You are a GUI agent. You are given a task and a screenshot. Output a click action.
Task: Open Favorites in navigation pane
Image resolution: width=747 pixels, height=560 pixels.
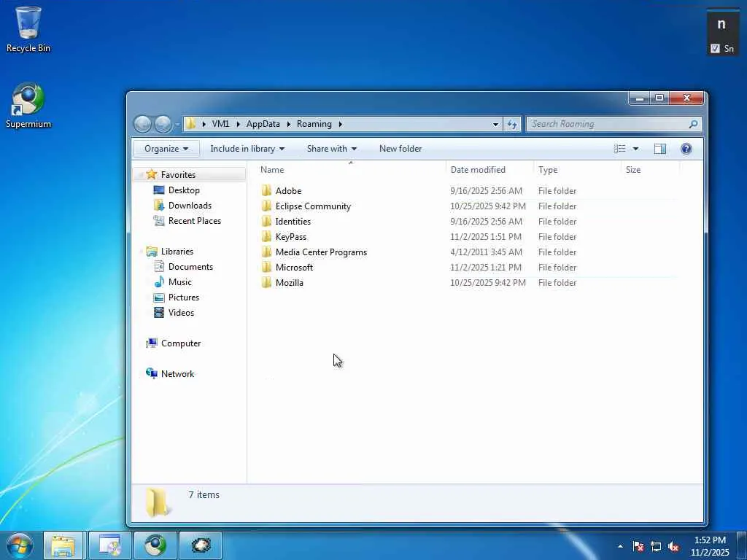(178, 175)
